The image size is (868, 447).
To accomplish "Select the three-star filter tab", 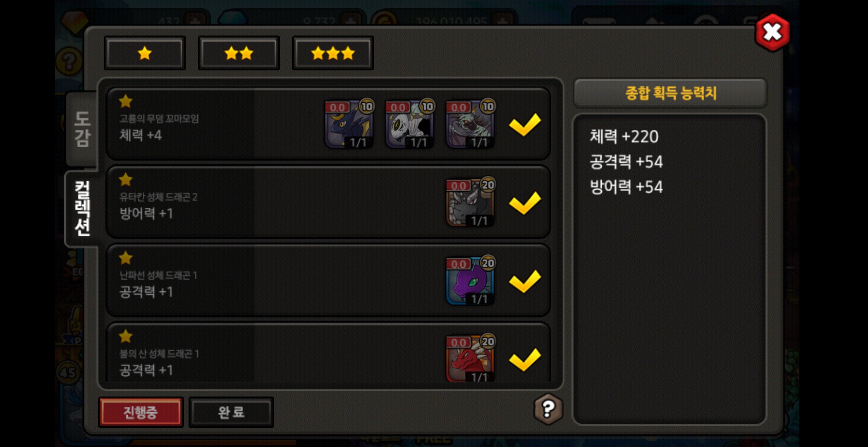I will coord(333,53).
